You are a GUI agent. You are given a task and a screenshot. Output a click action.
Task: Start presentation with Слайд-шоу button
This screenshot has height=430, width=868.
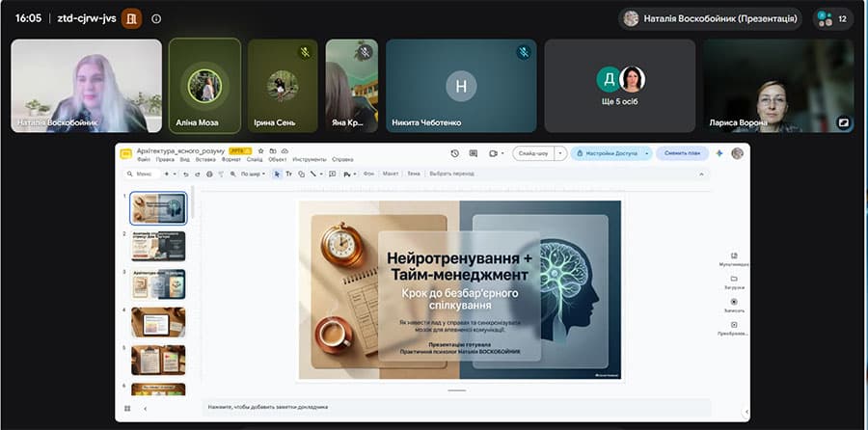point(533,153)
